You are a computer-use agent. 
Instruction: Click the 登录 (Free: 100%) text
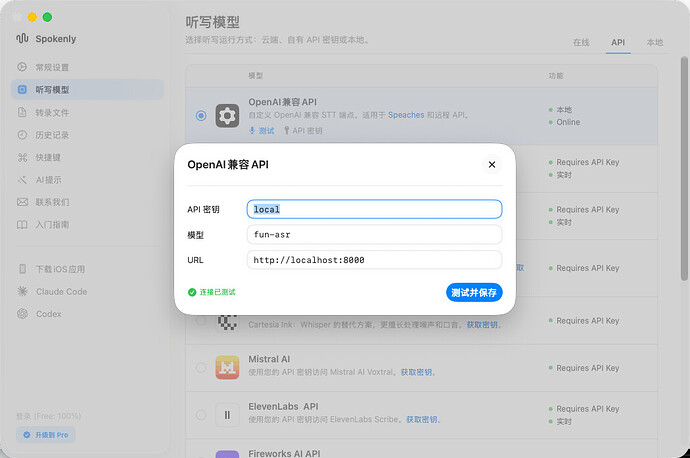49,416
